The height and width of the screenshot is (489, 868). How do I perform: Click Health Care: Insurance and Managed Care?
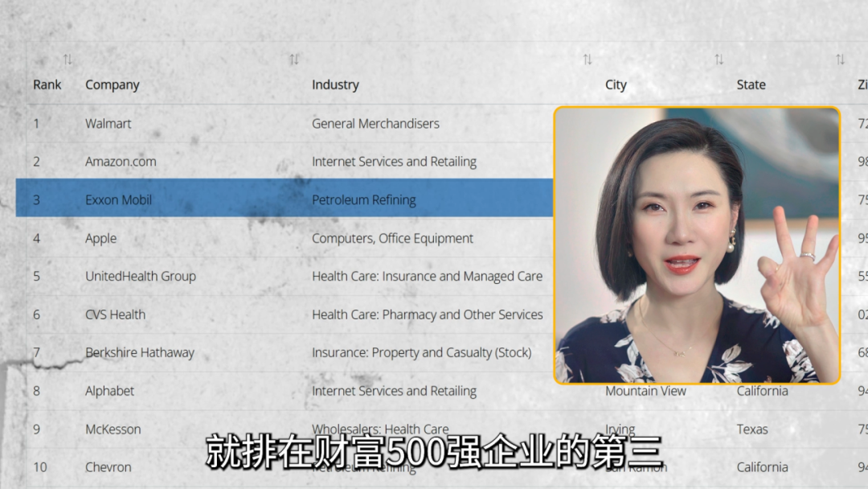tap(427, 277)
